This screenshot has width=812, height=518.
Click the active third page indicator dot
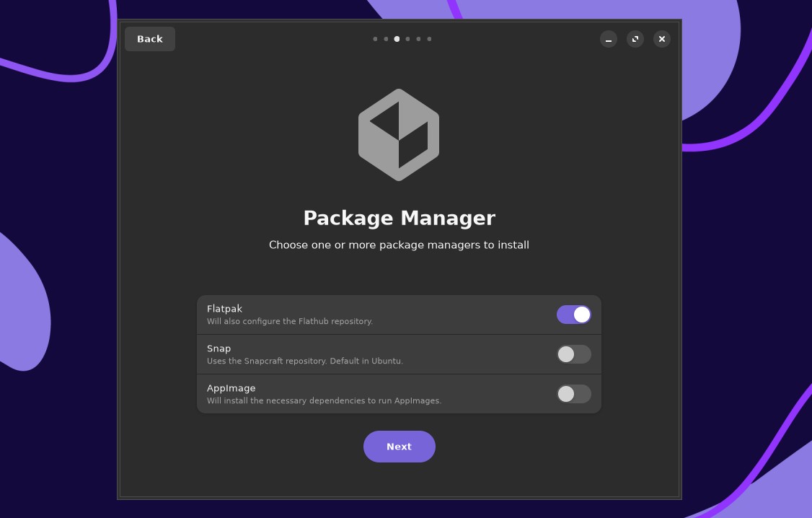397,39
